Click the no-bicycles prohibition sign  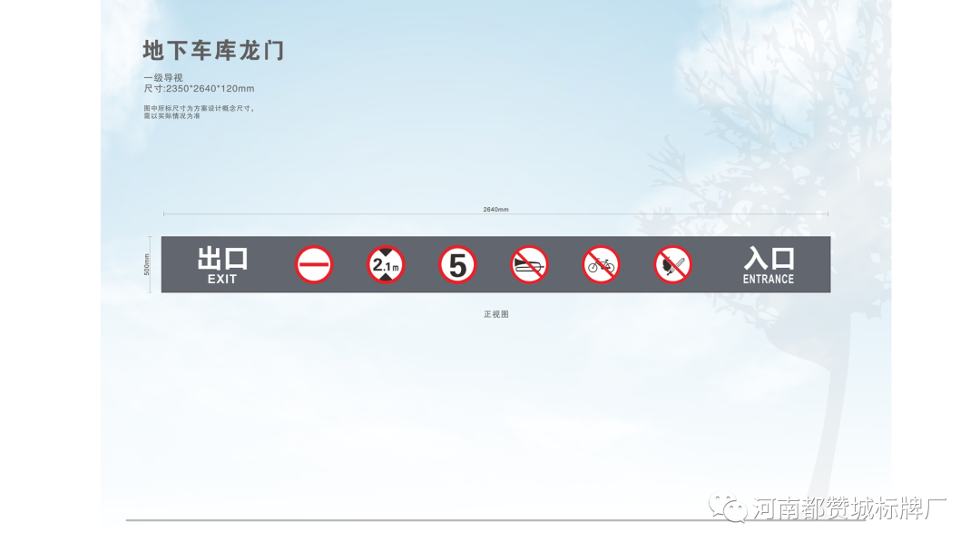coord(601,265)
